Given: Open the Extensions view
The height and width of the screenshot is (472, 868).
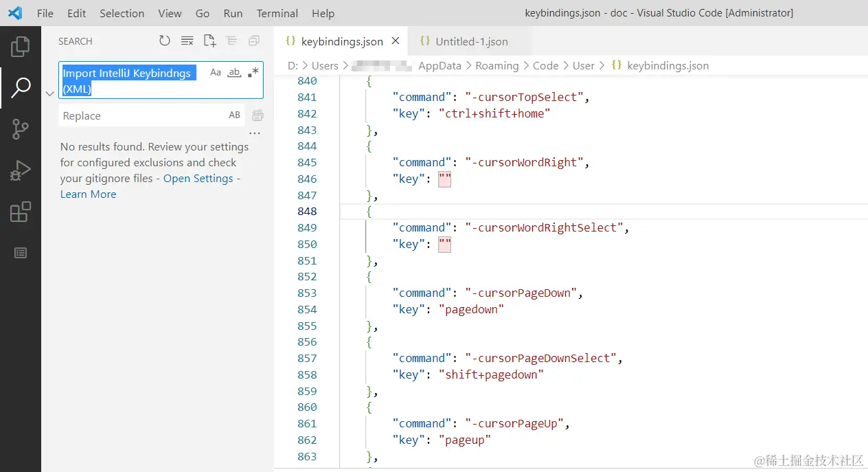Looking at the screenshot, I should 21,212.
